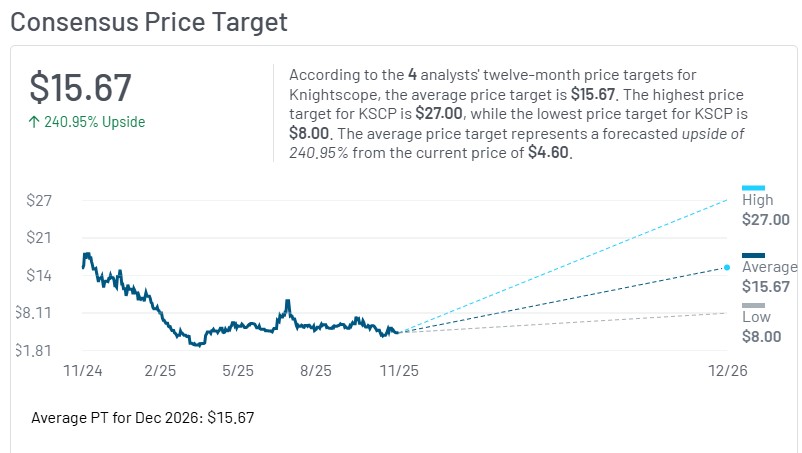Click the large $15.67 price target
Screen dimensions: 802x453
(x=80, y=87)
